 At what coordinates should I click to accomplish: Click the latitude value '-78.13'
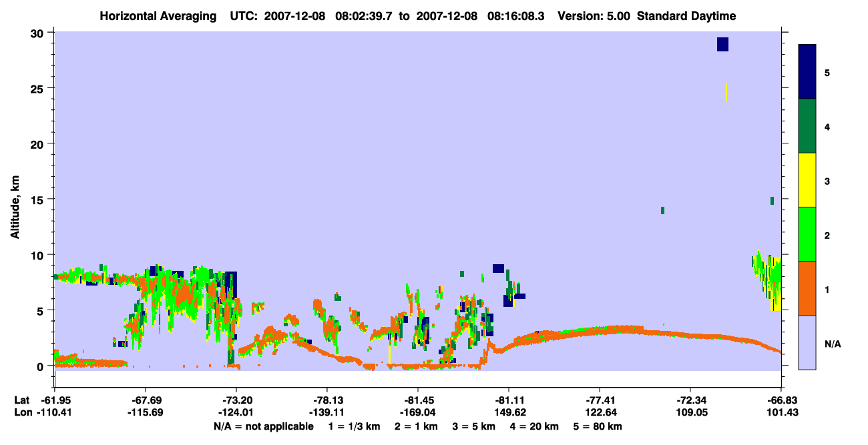click(327, 400)
